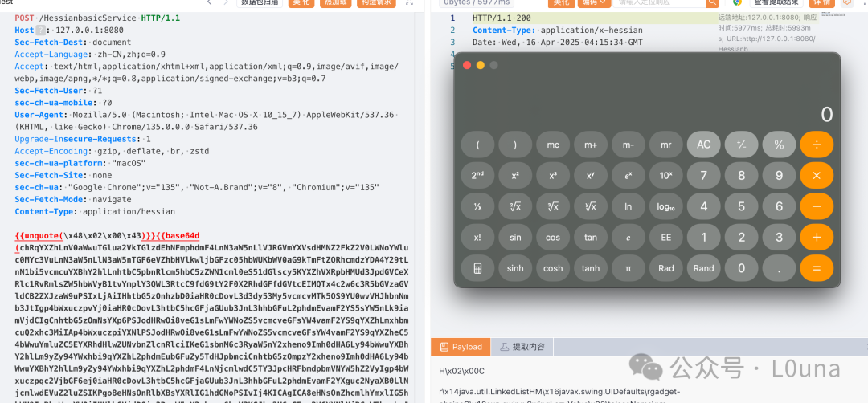Click the decimal point key
Screen dimensions: 868x403
pos(779,268)
